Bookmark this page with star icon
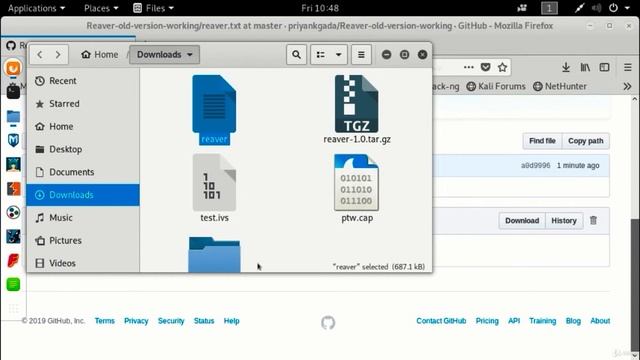Viewport: 640px width, 360px height. [502, 67]
